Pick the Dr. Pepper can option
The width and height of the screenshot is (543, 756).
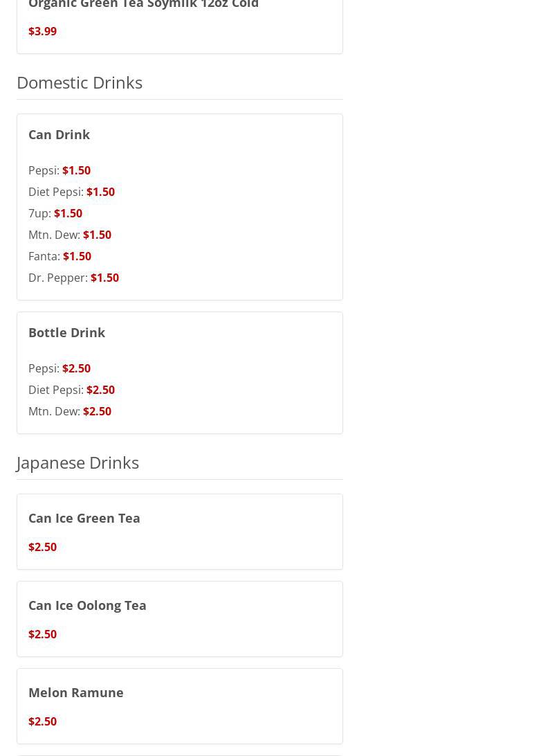tap(73, 278)
